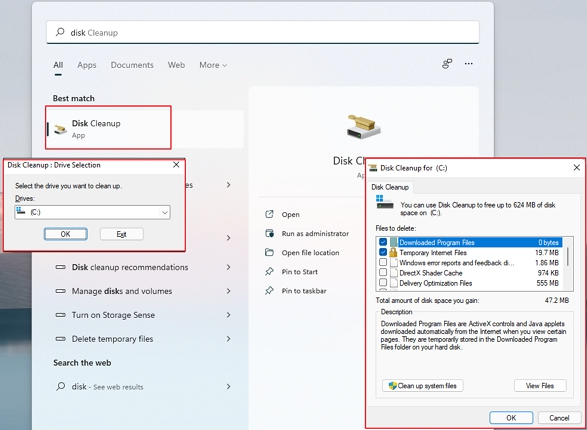
Task: Click into the disk Cleanup search field
Action: click(263, 32)
